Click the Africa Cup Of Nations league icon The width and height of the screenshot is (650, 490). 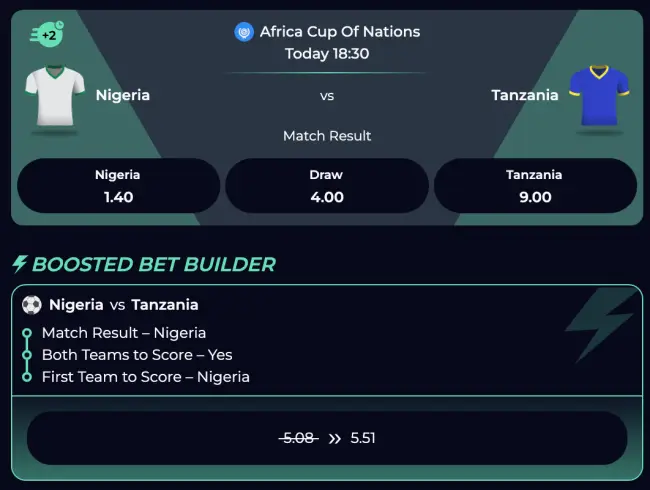click(x=244, y=32)
